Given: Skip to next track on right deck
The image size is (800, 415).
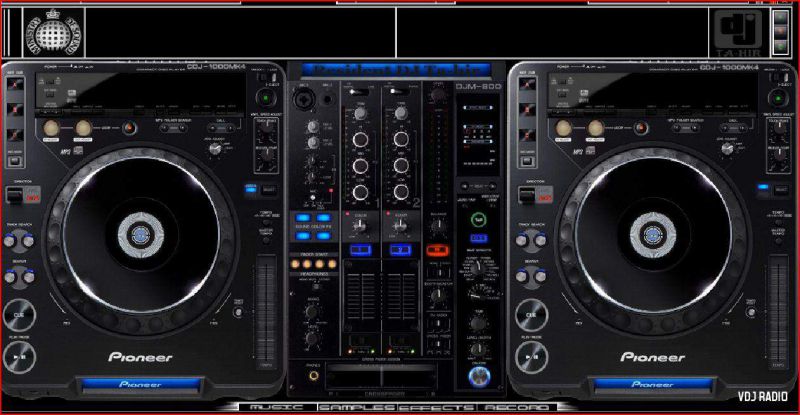Looking at the screenshot, I should click(540, 240).
